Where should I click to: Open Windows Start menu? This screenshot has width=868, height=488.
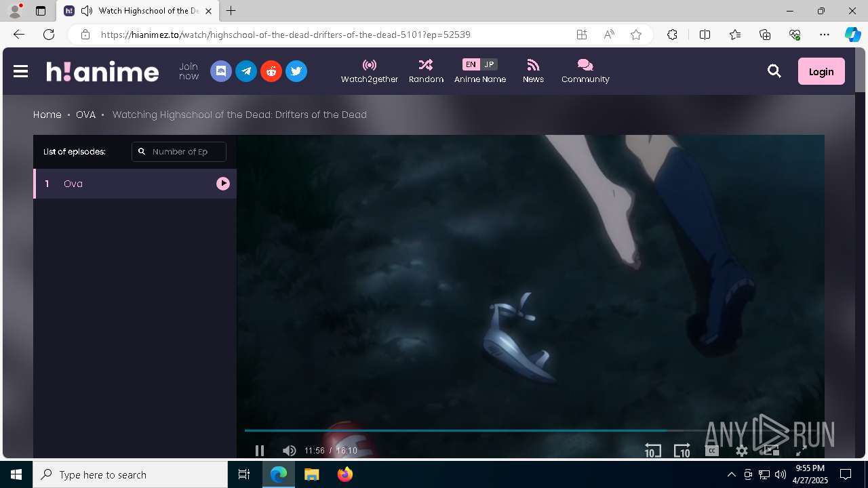tap(16, 474)
